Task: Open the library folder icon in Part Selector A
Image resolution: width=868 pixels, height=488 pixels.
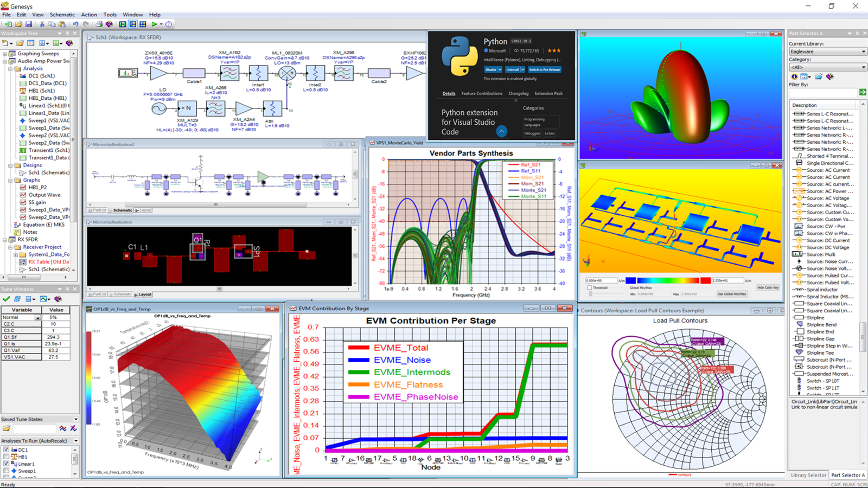Action: coord(818,77)
